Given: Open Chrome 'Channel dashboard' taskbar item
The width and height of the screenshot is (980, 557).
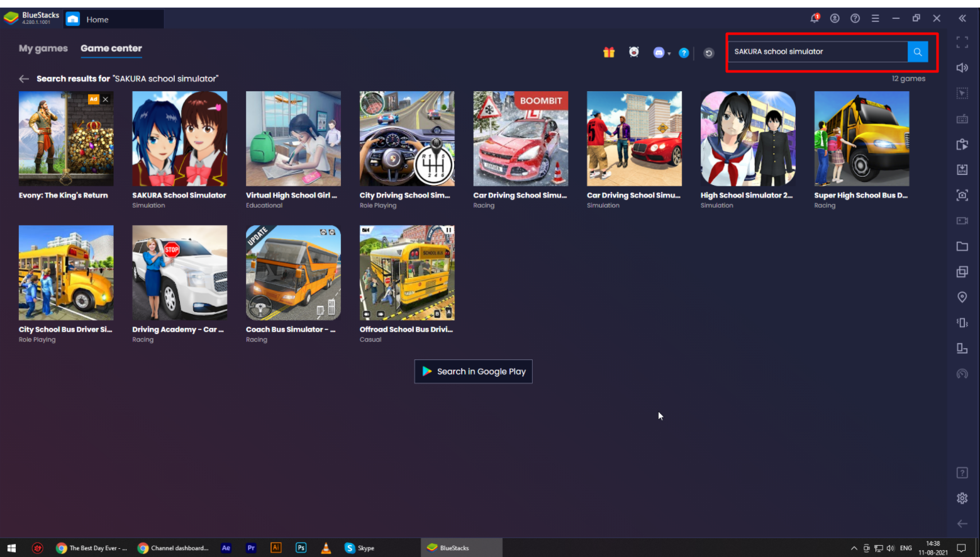Looking at the screenshot, I should 173,548.
